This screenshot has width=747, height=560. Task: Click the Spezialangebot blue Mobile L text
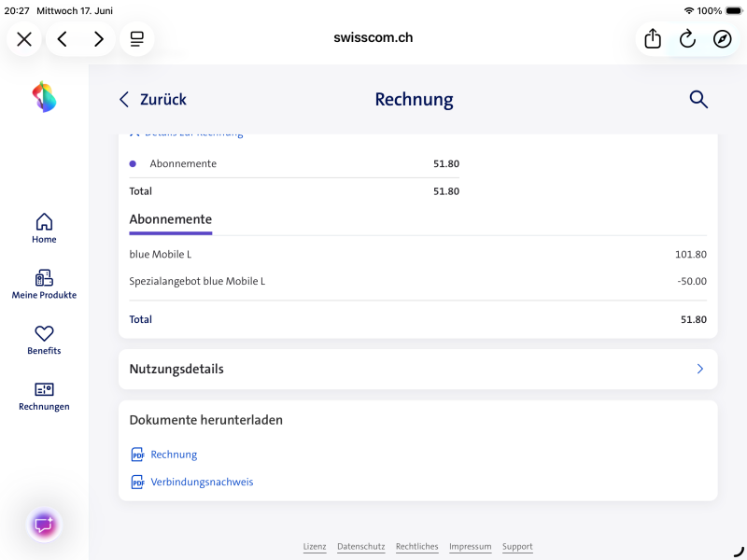tap(197, 282)
